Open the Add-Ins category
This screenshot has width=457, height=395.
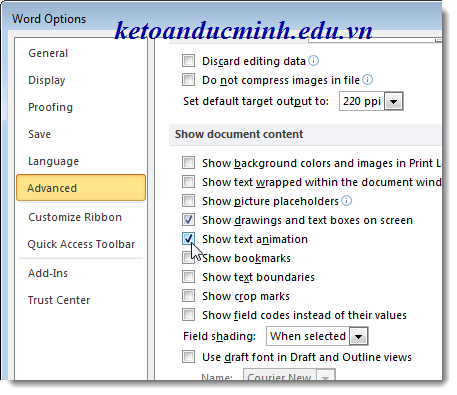[48, 273]
